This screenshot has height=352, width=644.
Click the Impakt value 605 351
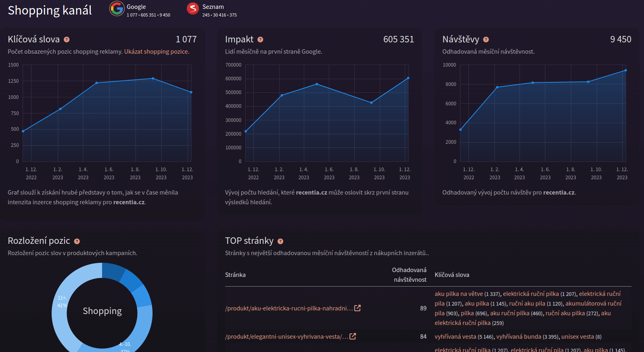click(x=399, y=40)
